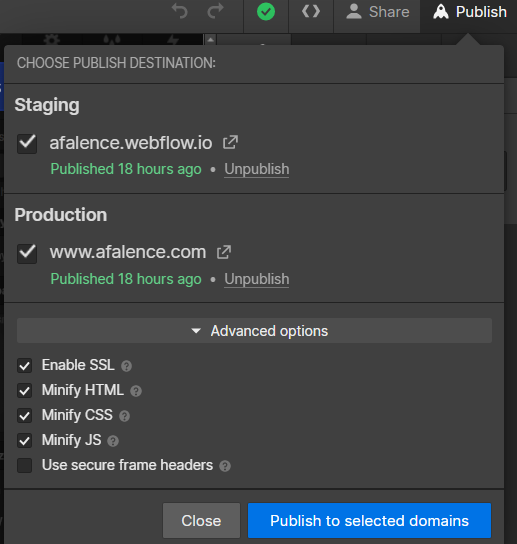
Task: Click production Published 18 hours ago text
Action: point(126,279)
